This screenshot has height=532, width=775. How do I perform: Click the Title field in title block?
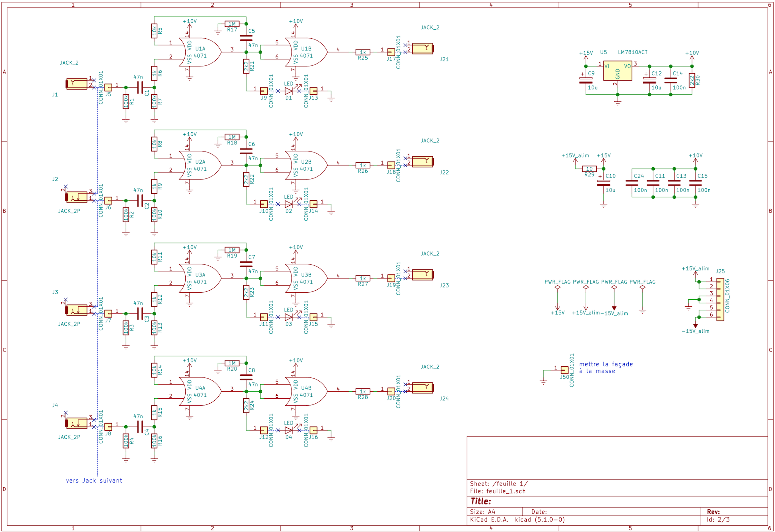[481, 501]
